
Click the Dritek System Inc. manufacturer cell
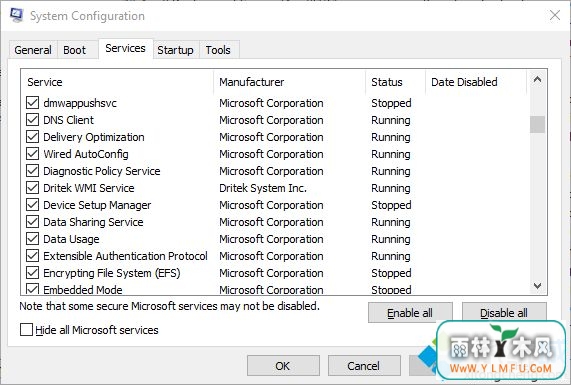click(263, 188)
